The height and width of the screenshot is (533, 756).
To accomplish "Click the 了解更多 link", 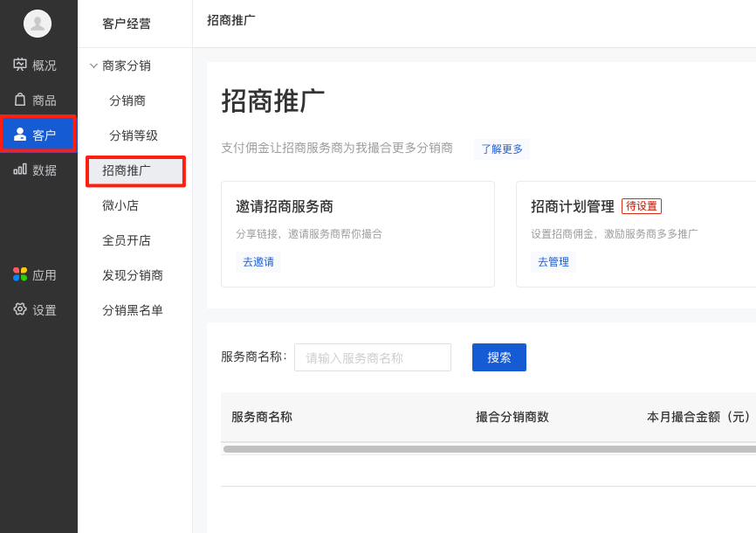I will pyautogui.click(x=502, y=149).
